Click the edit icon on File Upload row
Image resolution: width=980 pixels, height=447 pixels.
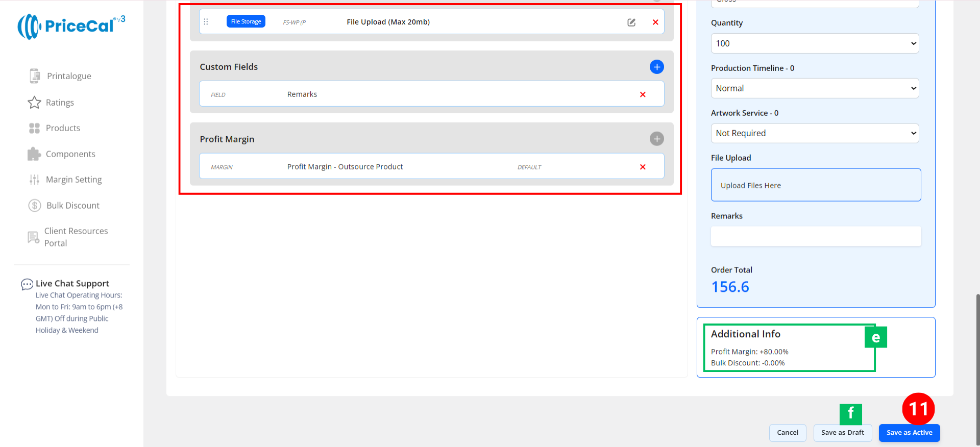click(x=631, y=22)
